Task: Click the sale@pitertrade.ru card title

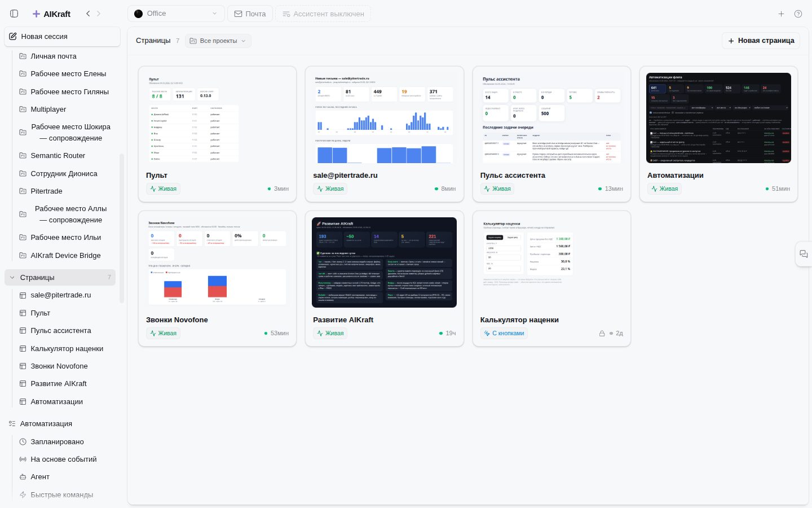Action: [345, 176]
